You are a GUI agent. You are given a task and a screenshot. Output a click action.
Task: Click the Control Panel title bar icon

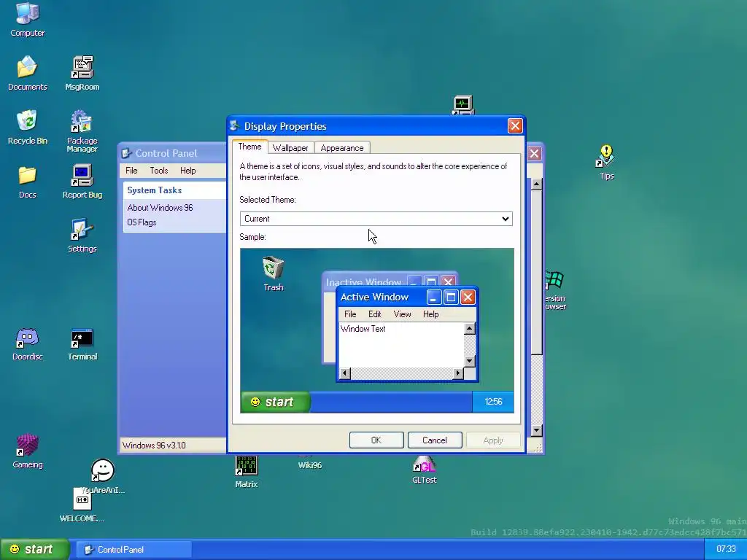[x=126, y=153]
